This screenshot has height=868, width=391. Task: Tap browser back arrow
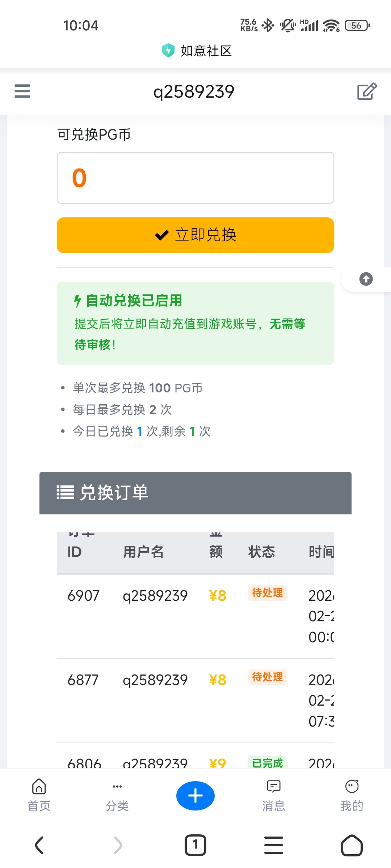39,845
